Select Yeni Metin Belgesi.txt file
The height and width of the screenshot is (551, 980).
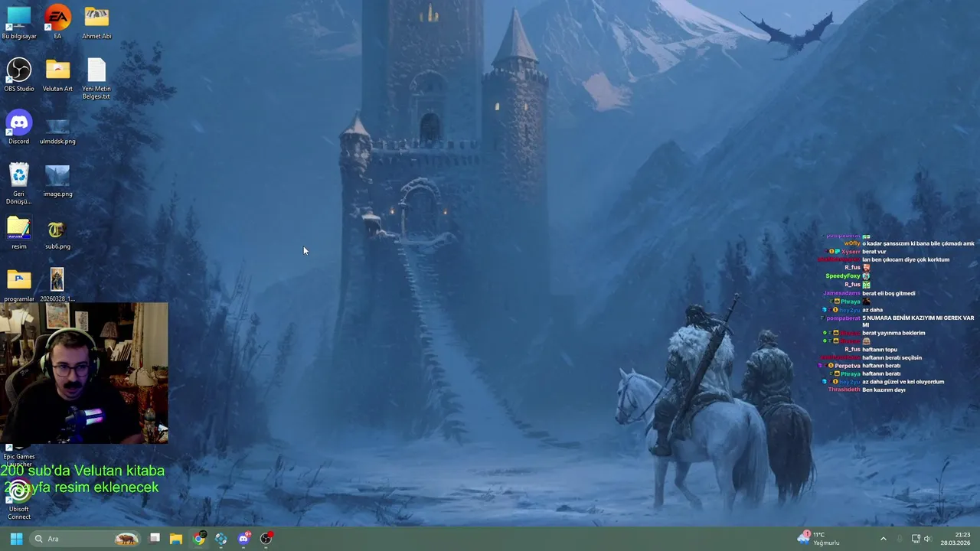(x=96, y=79)
